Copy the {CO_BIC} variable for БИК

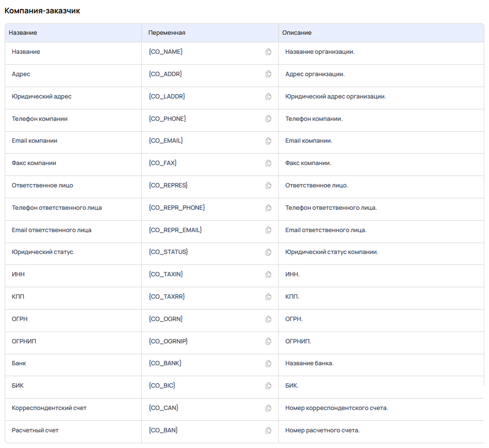(268, 386)
